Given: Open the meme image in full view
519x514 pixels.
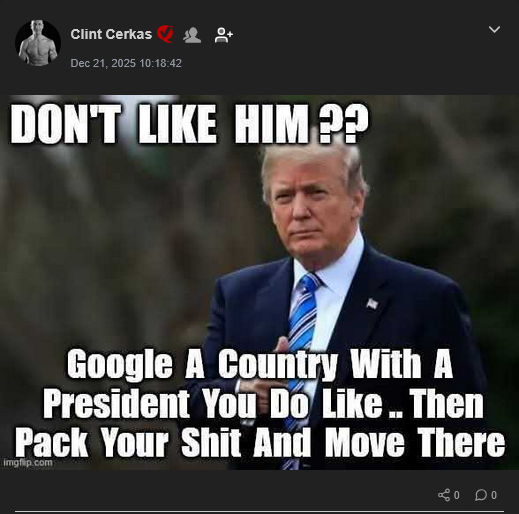Looking at the screenshot, I should [x=259, y=283].
